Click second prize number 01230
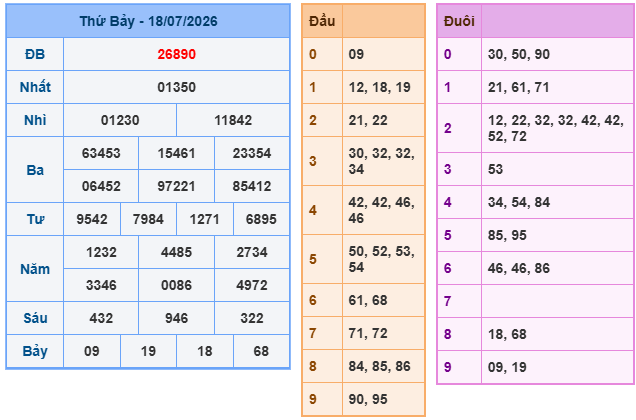This screenshot has width=636, height=420. pos(120,120)
